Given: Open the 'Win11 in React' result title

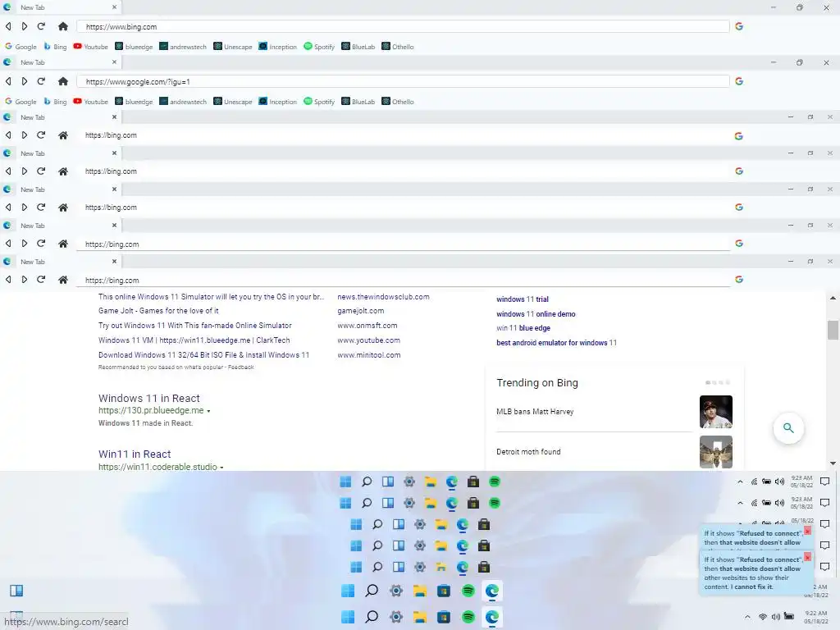Looking at the screenshot, I should click(x=135, y=454).
